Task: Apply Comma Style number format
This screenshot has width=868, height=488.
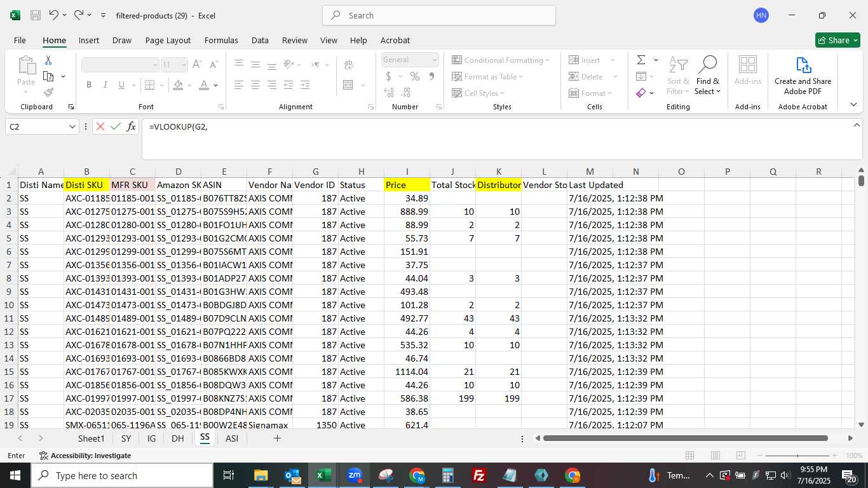Action: [x=431, y=76]
